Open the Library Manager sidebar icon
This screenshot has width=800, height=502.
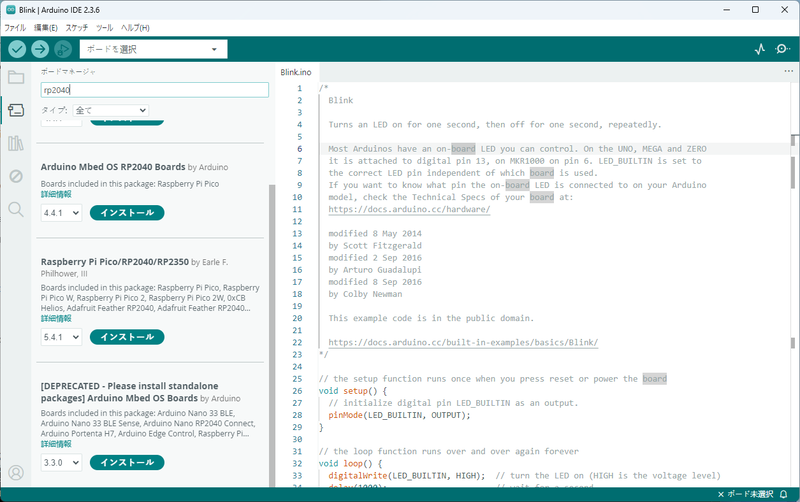(x=16, y=143)
